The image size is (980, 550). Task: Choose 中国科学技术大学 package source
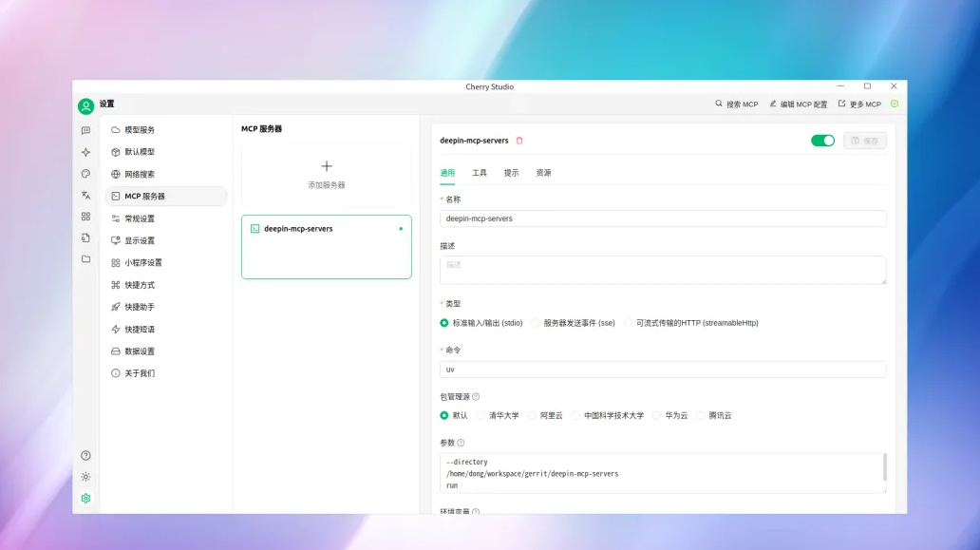click(608, 416)
